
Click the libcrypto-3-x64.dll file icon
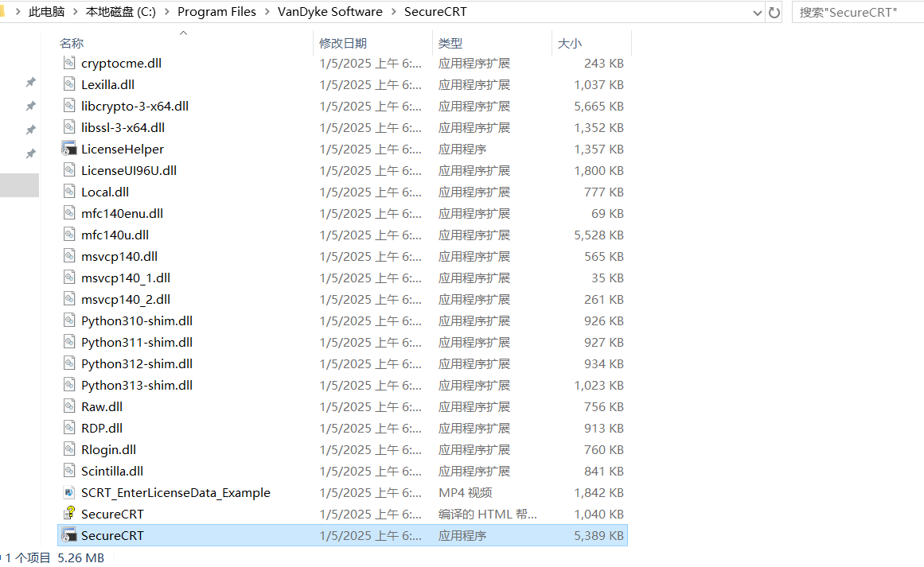click(x=69, y=106)
